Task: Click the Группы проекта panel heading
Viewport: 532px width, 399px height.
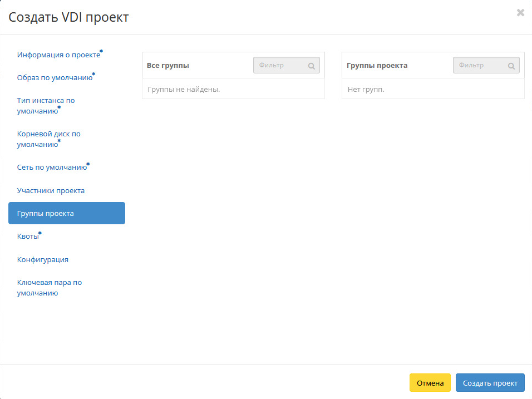Action: point(377,65)
